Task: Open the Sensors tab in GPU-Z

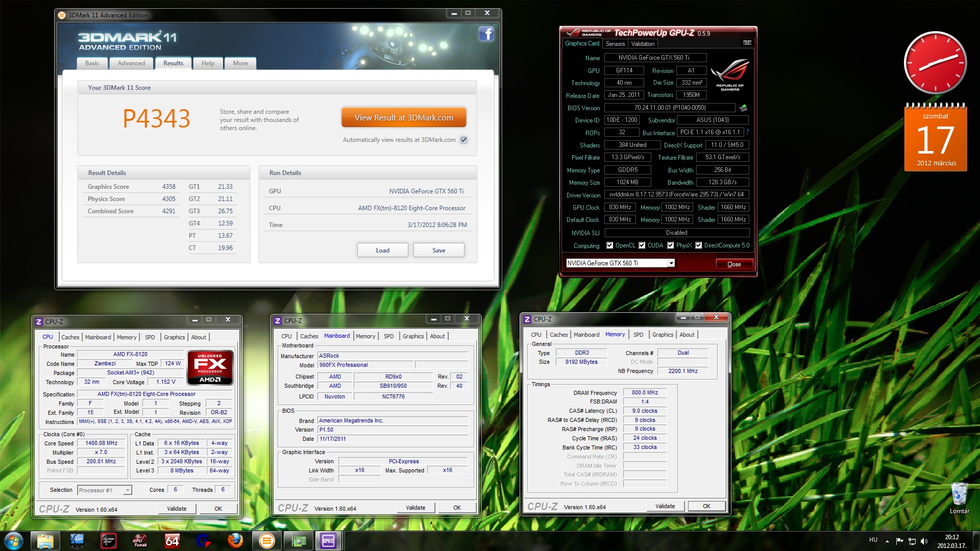Action: coord(615,44)
